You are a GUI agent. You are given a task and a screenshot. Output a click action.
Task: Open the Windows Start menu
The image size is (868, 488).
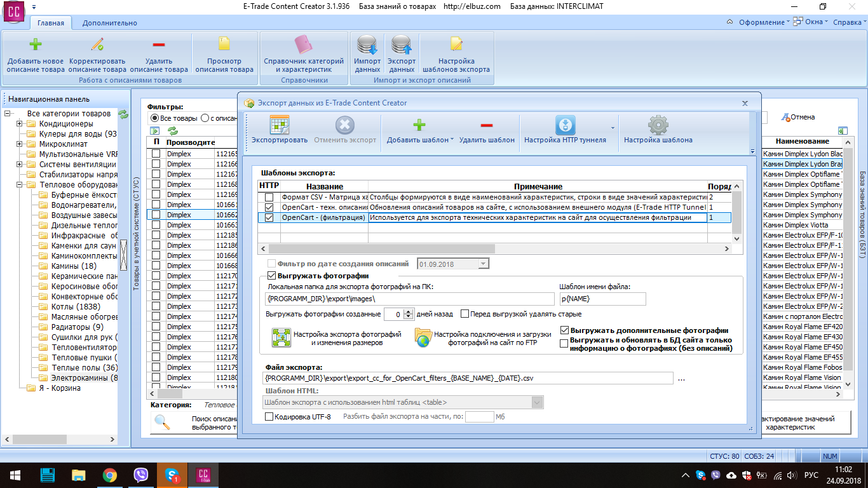15,475
